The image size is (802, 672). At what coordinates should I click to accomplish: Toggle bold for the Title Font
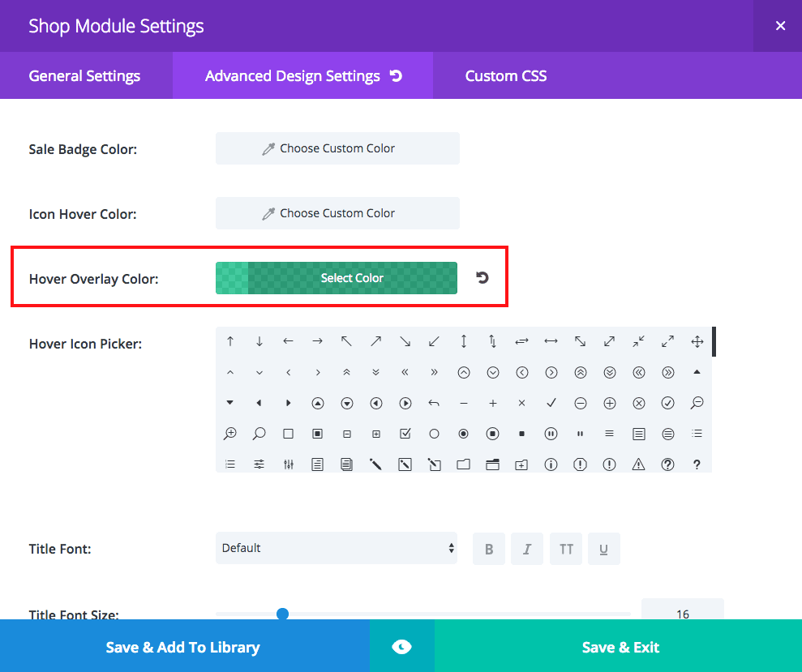click(x=489, y=549)
